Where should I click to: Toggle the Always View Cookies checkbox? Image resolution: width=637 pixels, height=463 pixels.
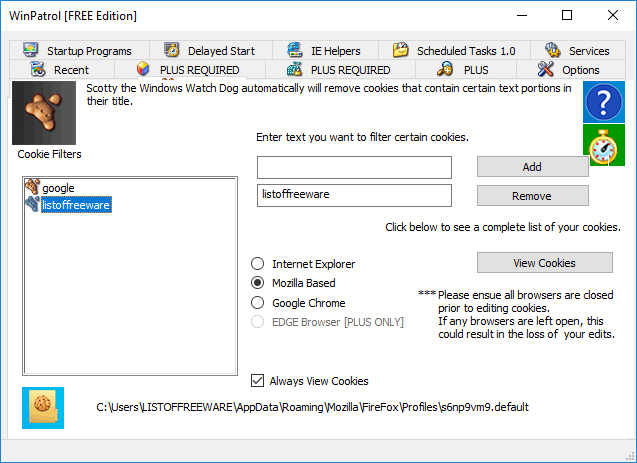coord(258,381)
